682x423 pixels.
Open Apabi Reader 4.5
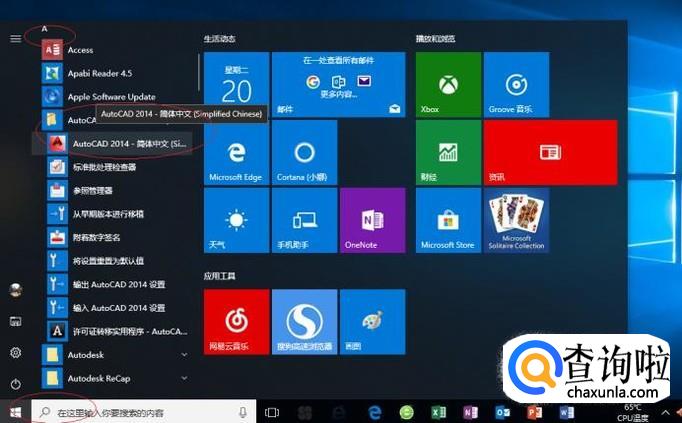[x=115, y=73]
